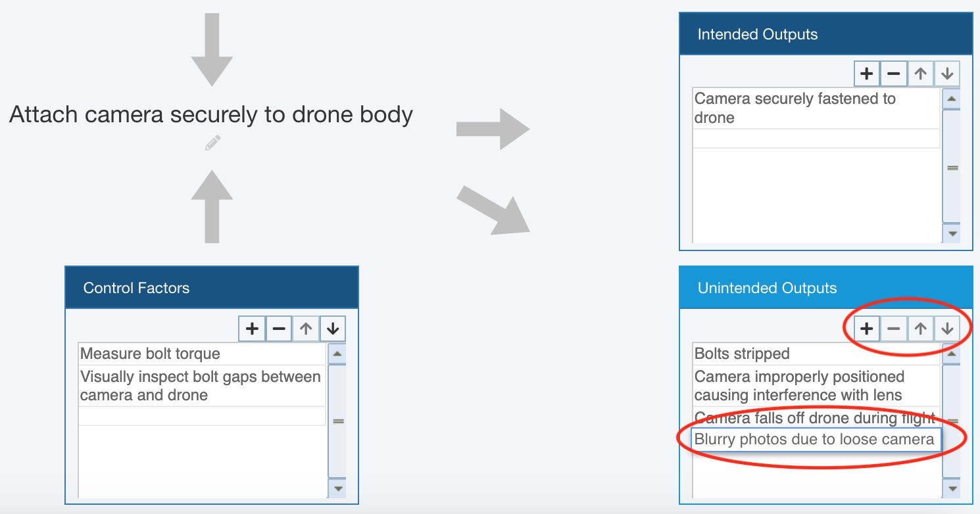Viewport: 980px width, 514px height.
Task: Click down arrow in Unintended Outputs toolbar
Action: click(947, 328)
